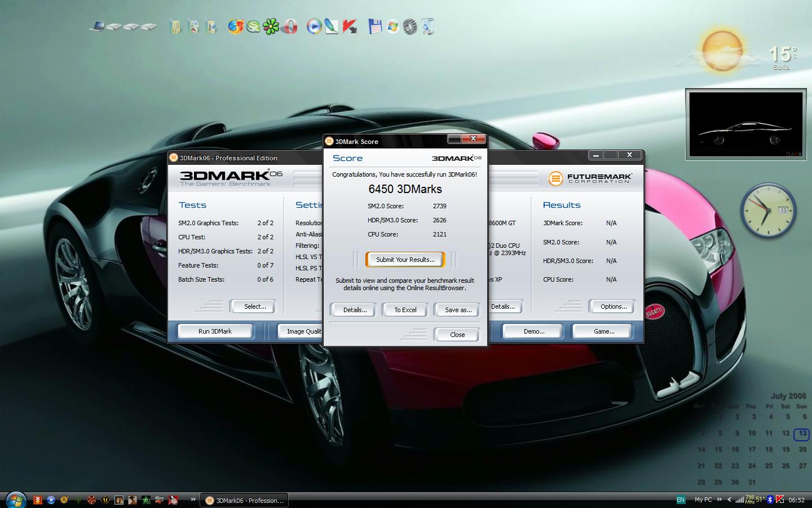Launch Half-Life lambda icon in quick launch
The width and height of the screenshot is (812, 508).
(x=64, y=500)
